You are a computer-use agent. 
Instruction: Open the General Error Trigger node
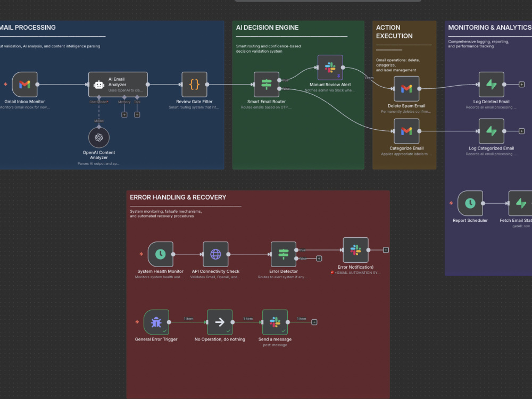click(156, 322)
